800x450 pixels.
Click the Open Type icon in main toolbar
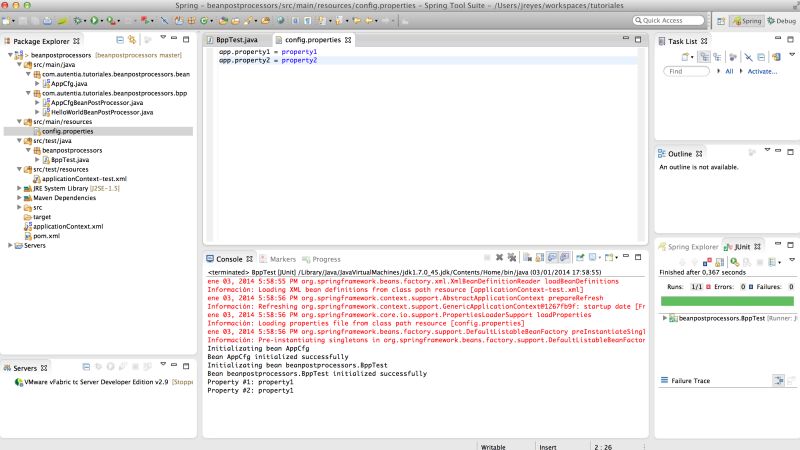point(222,21)
